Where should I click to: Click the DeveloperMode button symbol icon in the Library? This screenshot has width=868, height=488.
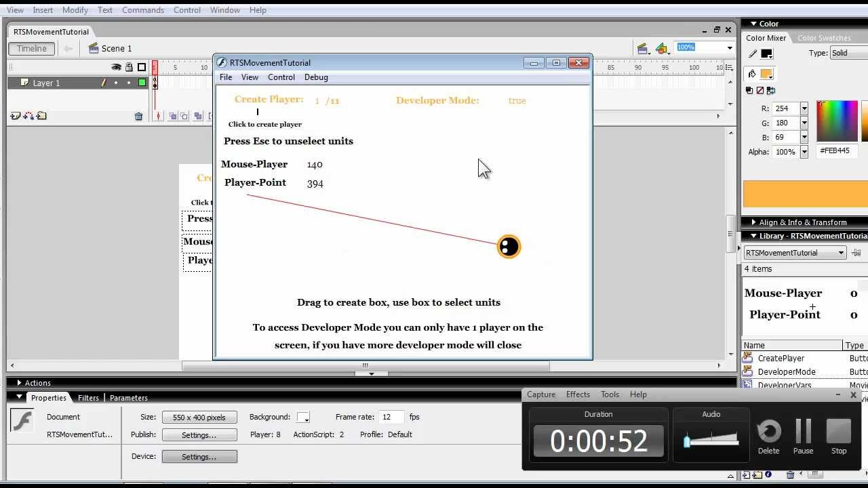pos(748,371)
